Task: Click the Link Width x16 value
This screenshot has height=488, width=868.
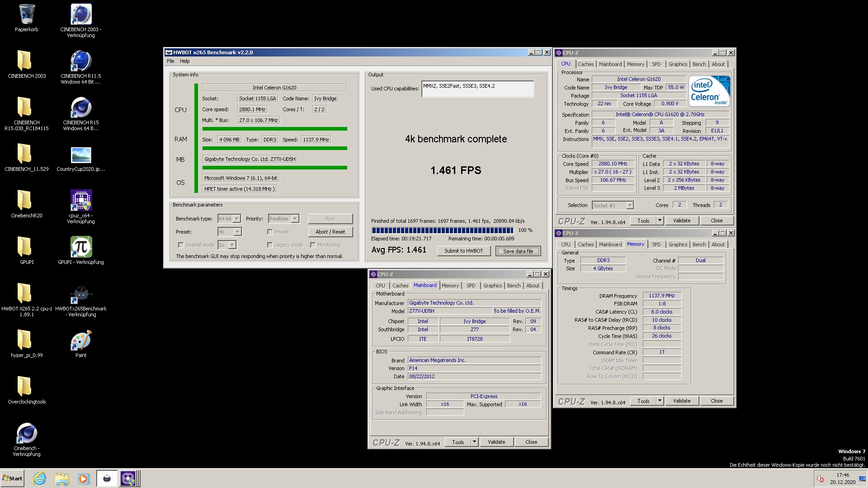Action: (445, 404)
